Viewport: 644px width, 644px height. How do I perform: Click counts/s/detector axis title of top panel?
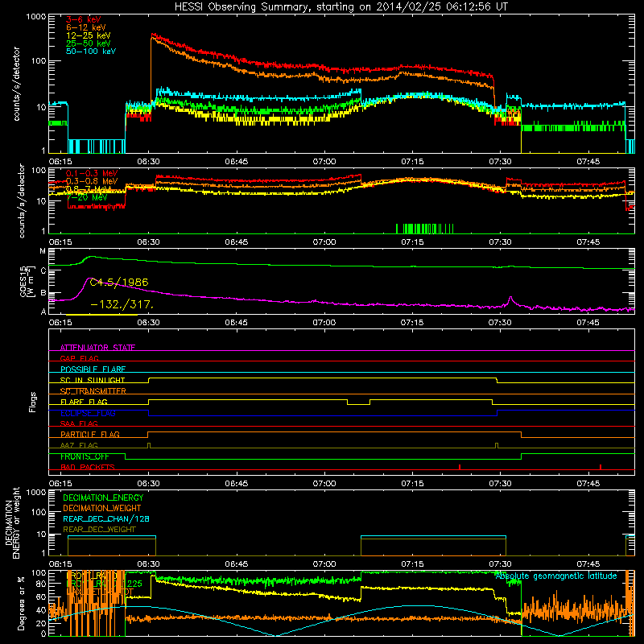coord(16,84)
